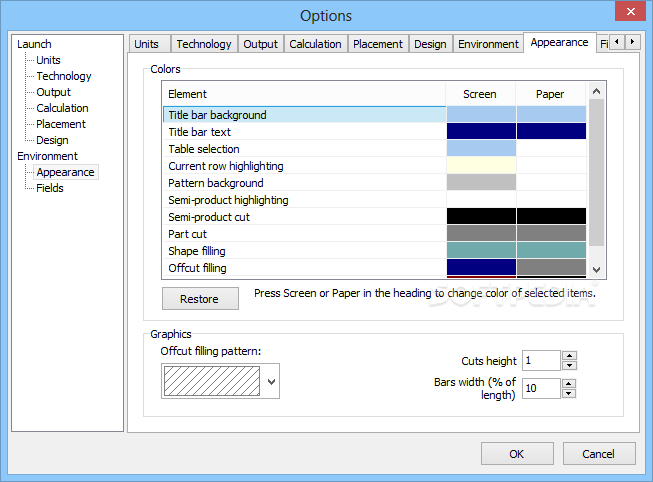The height and width of the screenshot is (482, 653).
Task: Go to the Design tab
Action: coord(430,44)
